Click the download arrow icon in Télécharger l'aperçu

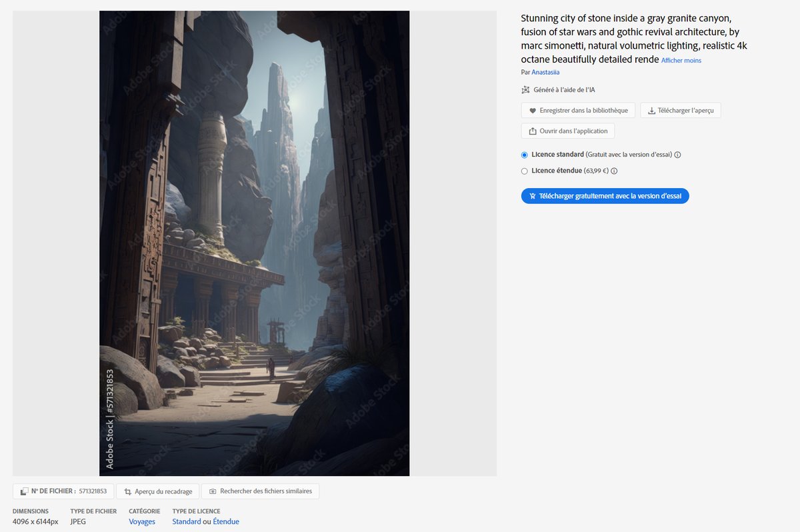point(651,111)
